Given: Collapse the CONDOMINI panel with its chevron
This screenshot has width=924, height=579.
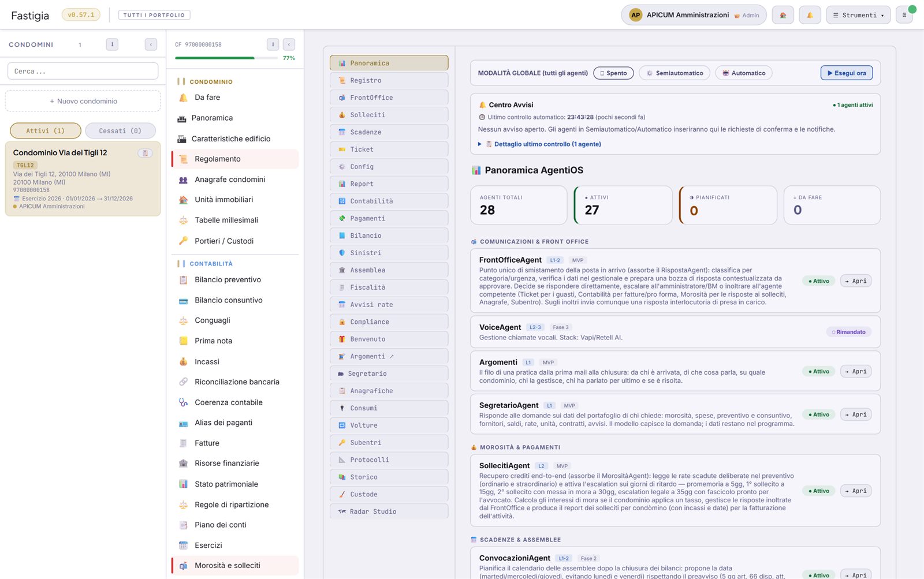Looking at the screenshot, I should click(x=151, y=44).
